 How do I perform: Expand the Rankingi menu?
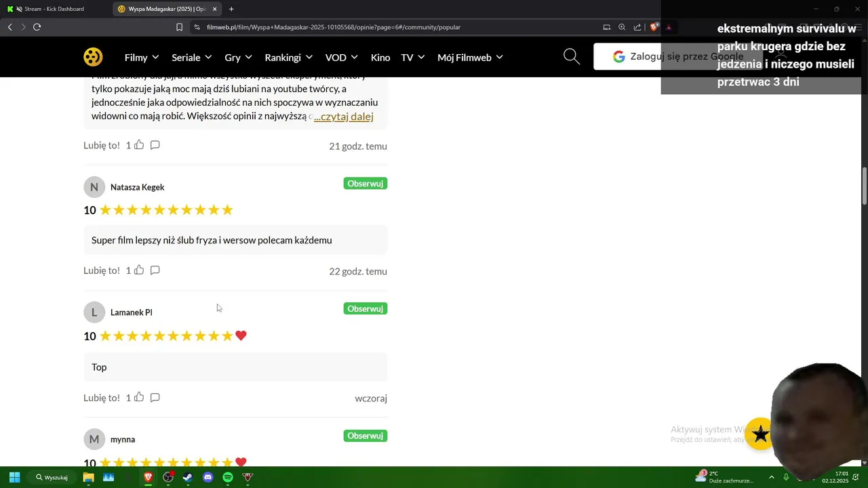coord(289,58)
